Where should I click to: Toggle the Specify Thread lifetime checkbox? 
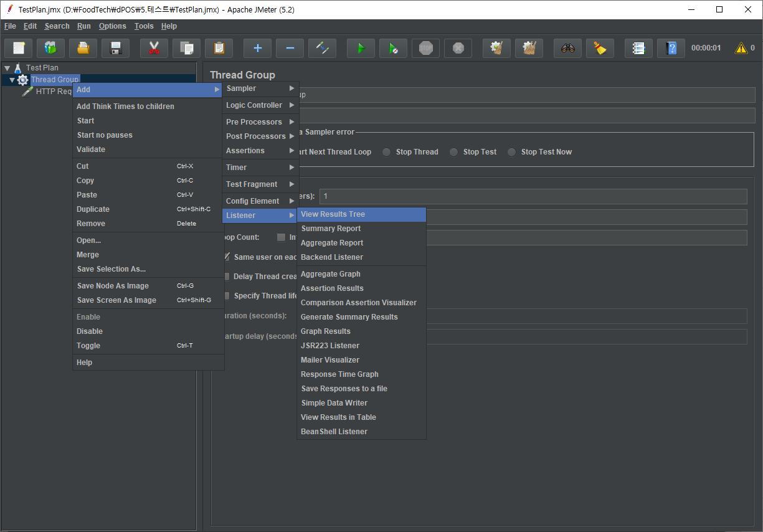pyautogui.click(x=227, y=296)
